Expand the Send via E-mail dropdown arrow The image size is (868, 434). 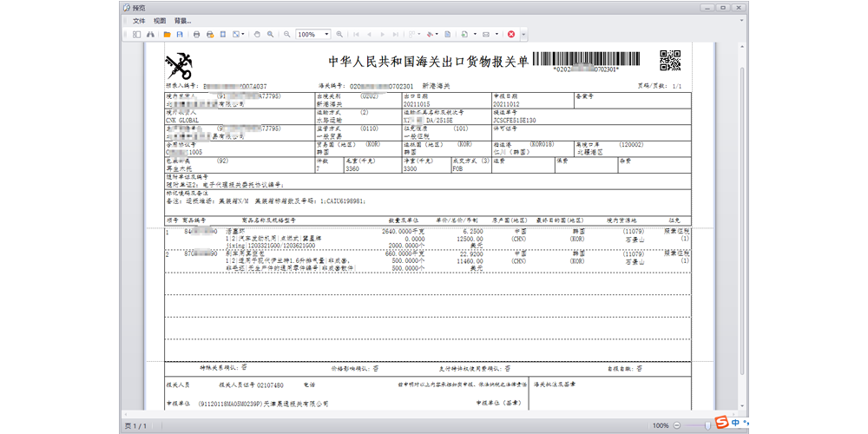pyautogui.click(x=496, y=35)
